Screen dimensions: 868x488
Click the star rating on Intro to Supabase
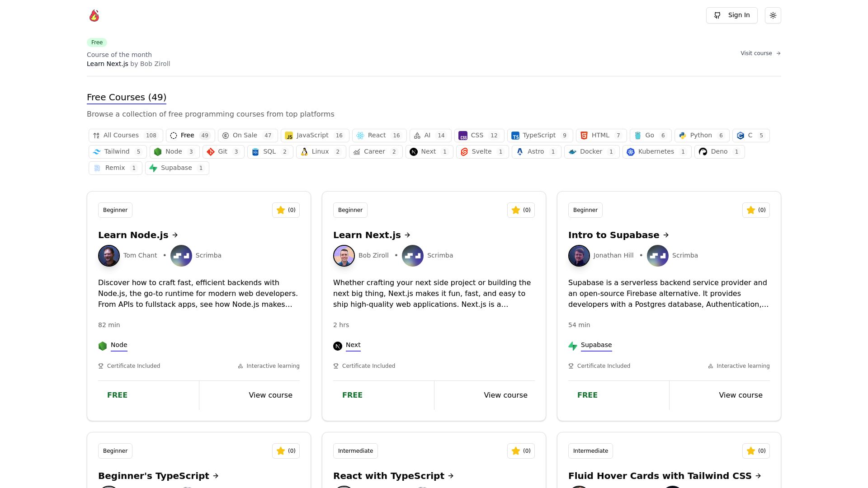click(756, 210)
